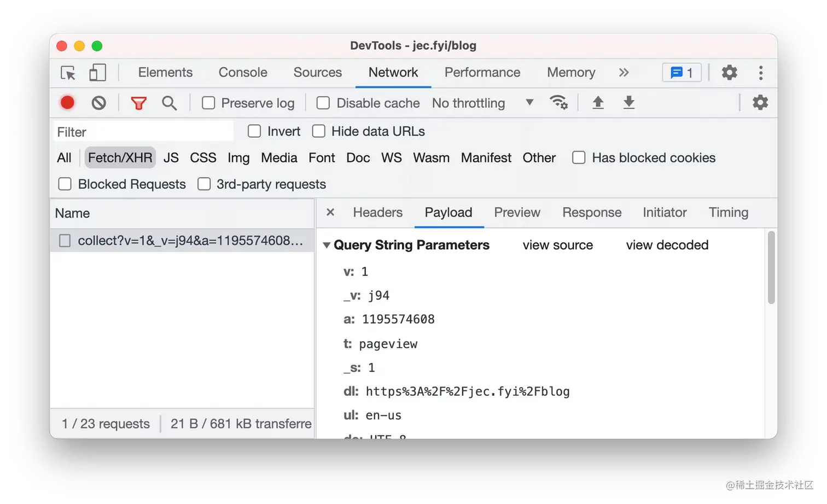Check Has blocked cookies checkbox
The height and width of the screenshot is (504, 827).
tap(579, 157)
